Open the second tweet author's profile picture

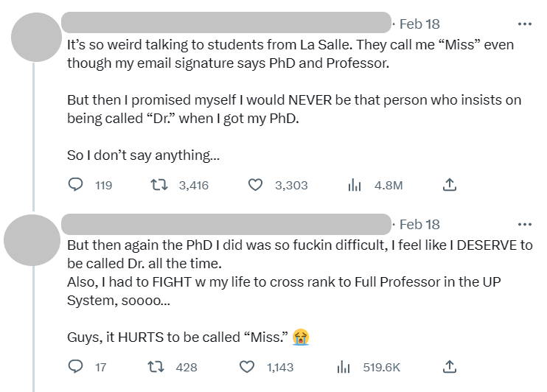[x=32, y=240]
